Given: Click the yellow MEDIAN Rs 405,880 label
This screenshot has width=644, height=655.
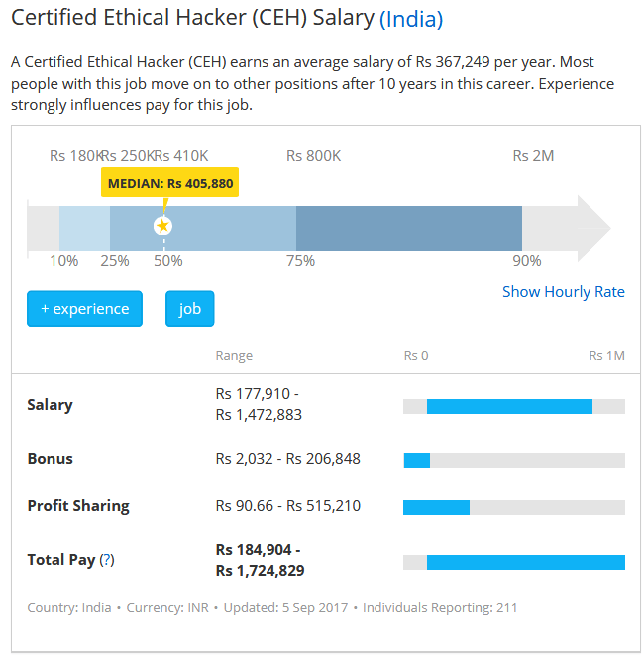Looking at the screenshot, I should point(170,183).
